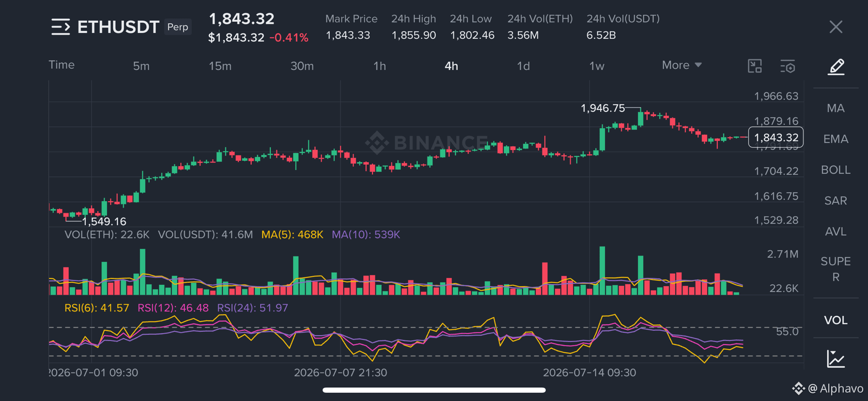
Task: Click the -0.41% price change
Action: pos(289,38)
